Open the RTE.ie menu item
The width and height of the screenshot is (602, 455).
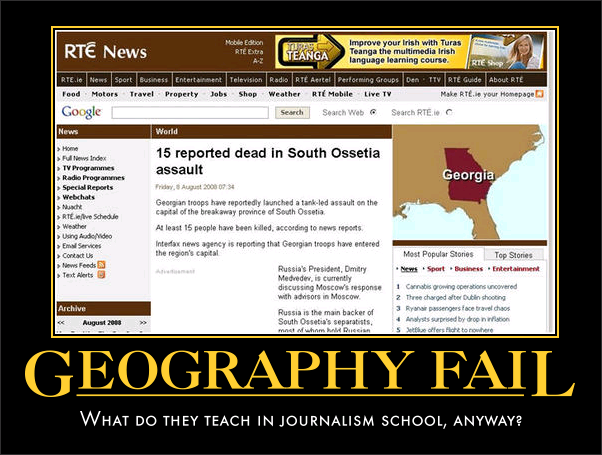coord(71,80)
